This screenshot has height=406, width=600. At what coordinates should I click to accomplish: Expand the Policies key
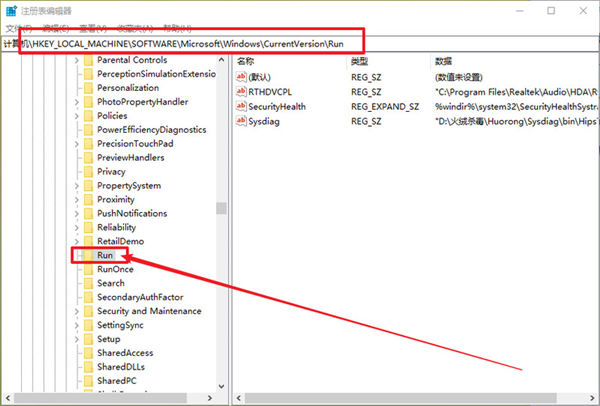point(77,116)
